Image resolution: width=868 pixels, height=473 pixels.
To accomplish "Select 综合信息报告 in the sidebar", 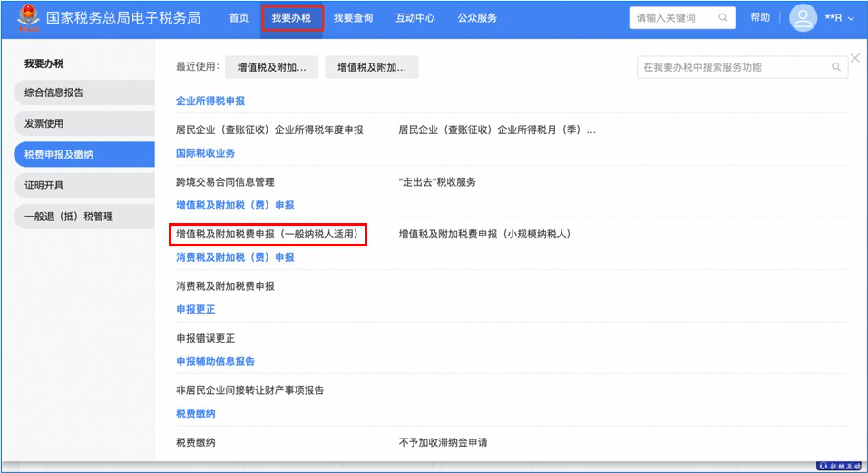I will coord(83,92).
